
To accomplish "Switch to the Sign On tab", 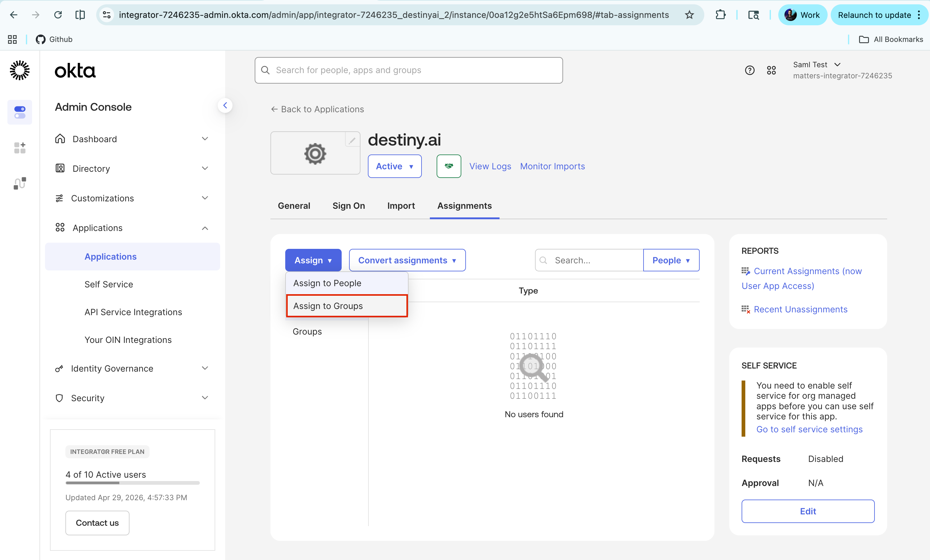I will coord(349,206).
